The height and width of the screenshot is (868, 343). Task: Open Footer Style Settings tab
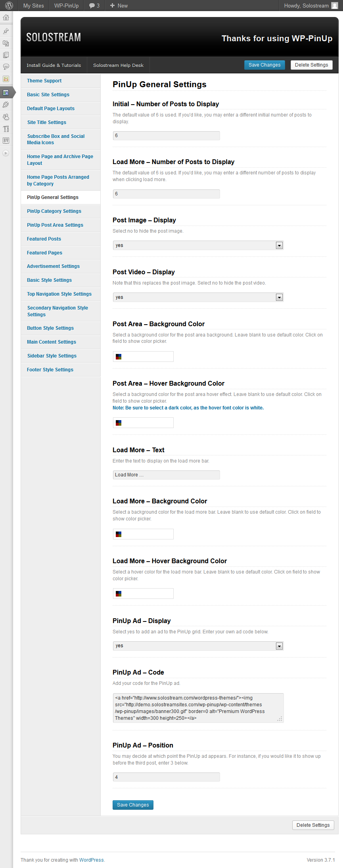click(61, 370)
